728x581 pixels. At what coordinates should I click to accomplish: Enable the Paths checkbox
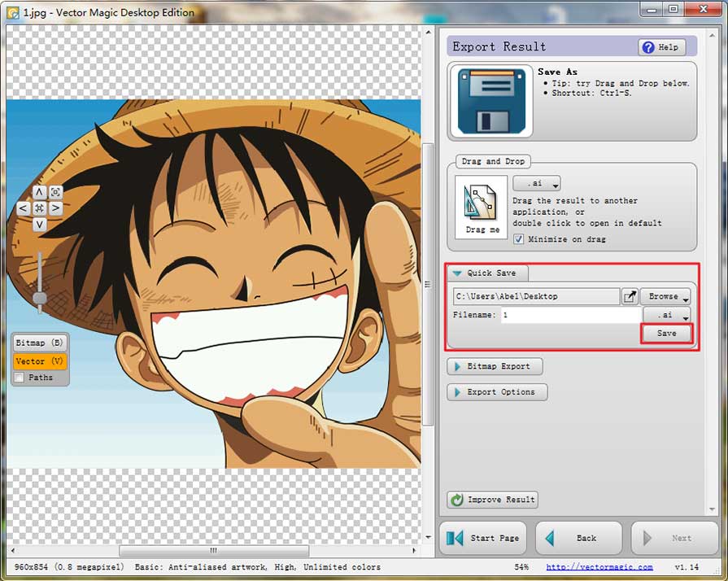pos(20,378)
